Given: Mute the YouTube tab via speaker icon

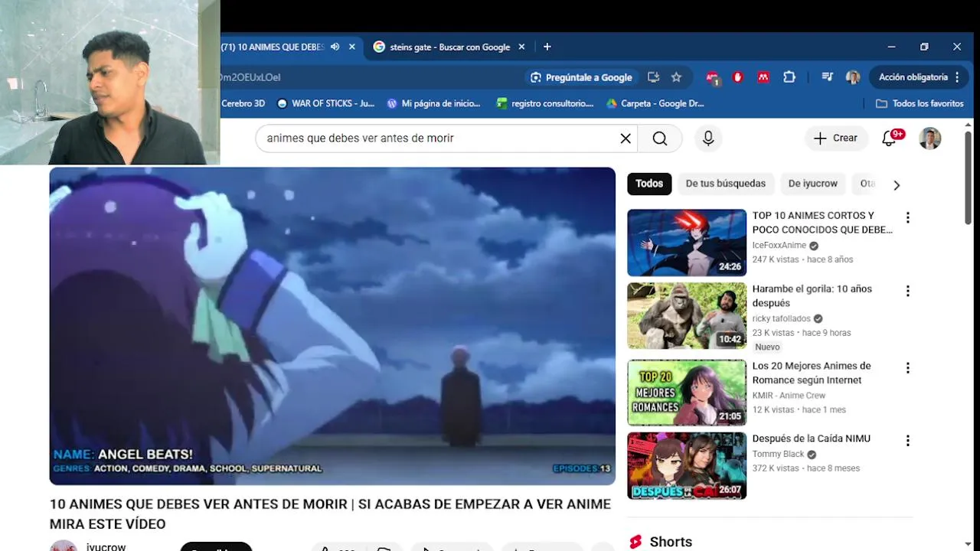Looking at the screenshot, I should pos(335,47).
